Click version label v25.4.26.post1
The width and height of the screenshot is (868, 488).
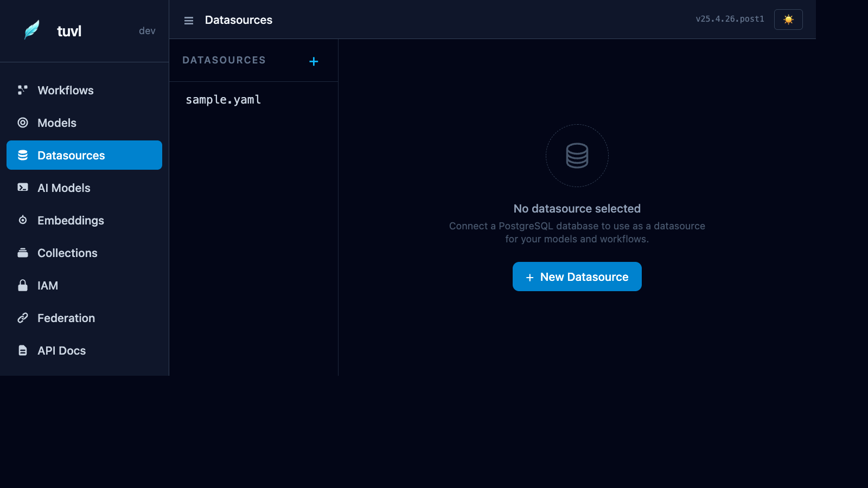point(730,19)
